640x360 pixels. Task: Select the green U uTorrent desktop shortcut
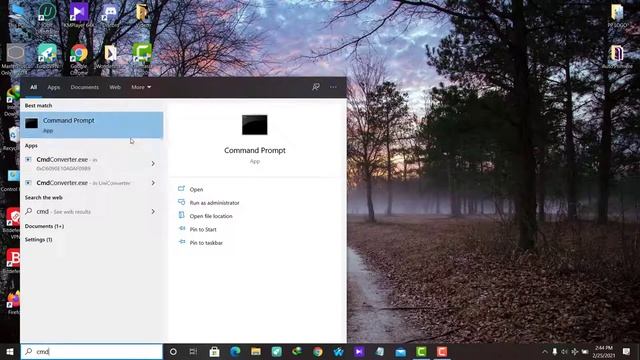(47, 16)
